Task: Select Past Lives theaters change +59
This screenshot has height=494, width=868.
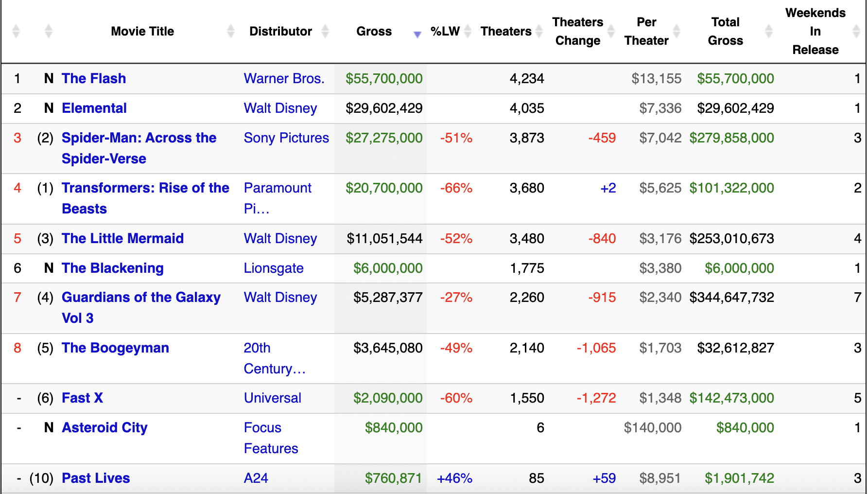Action: point(604,478)
